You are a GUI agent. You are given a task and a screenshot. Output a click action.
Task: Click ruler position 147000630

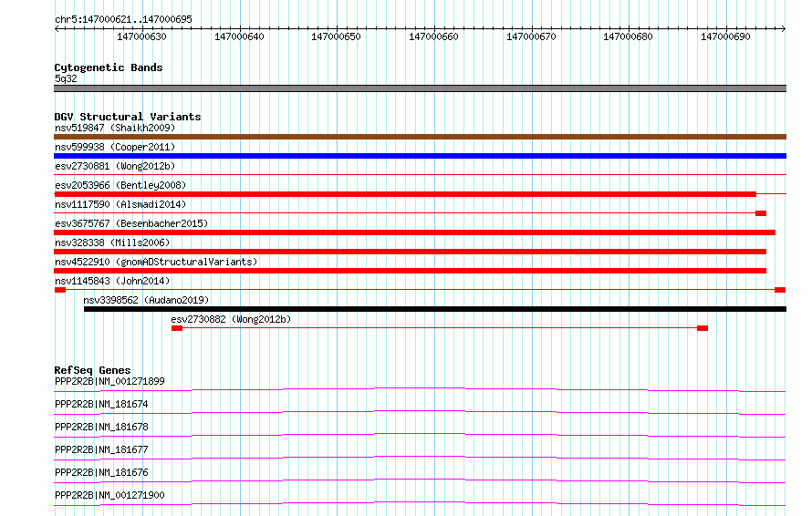(x=141, y=36)
